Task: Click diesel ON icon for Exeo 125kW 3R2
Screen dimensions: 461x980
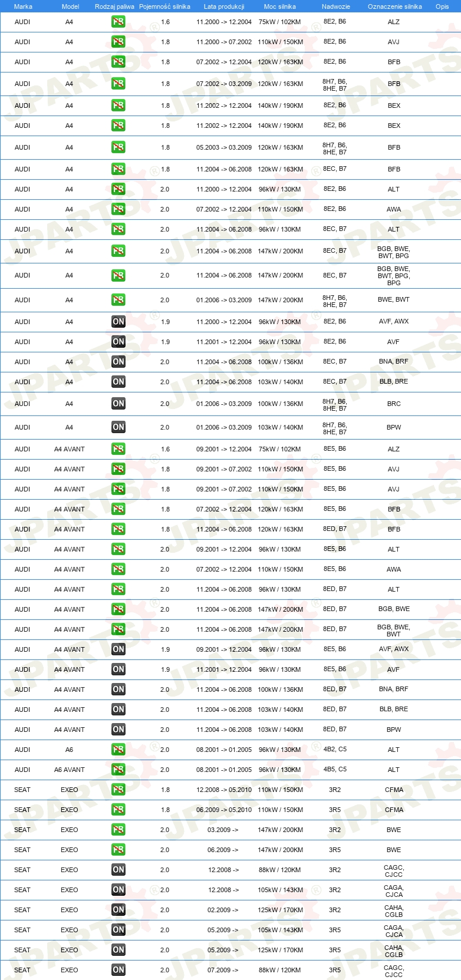Action: tap(118, 910)
